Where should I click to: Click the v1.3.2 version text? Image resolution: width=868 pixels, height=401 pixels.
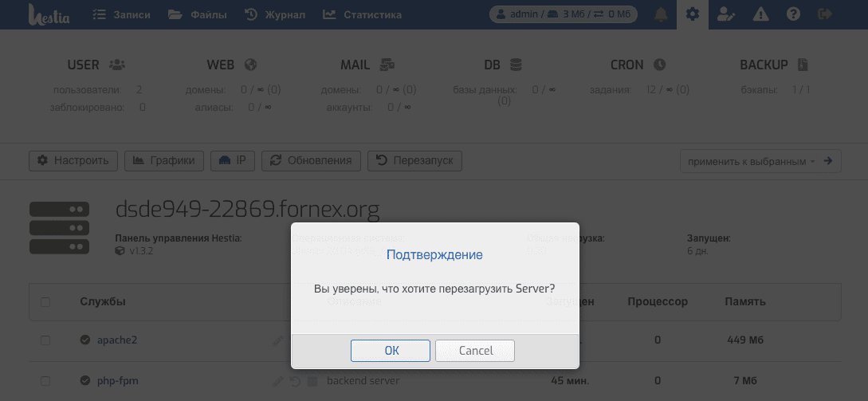[140, 251]
